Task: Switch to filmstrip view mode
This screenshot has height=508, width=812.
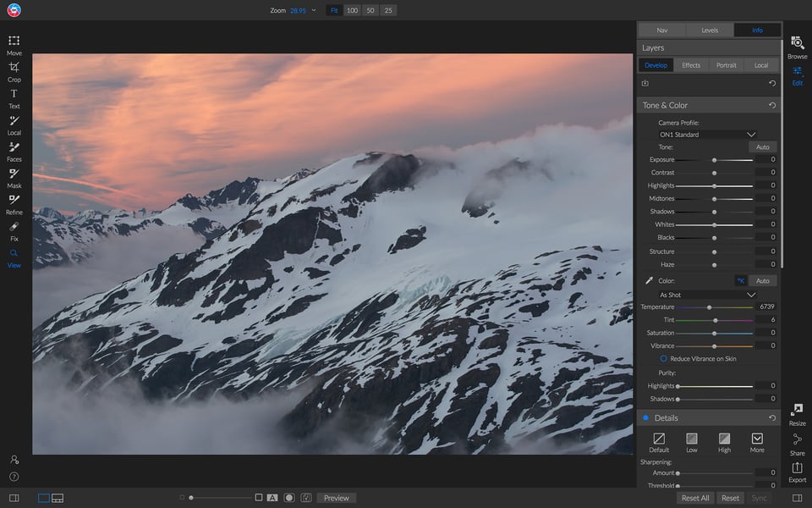Action: coord(58,498)
